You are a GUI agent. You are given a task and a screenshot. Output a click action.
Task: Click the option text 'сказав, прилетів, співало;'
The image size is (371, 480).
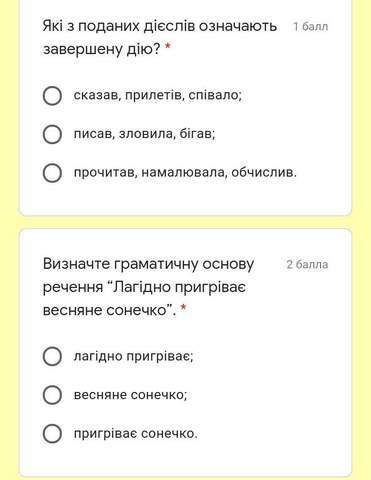(x=158, y=95)
